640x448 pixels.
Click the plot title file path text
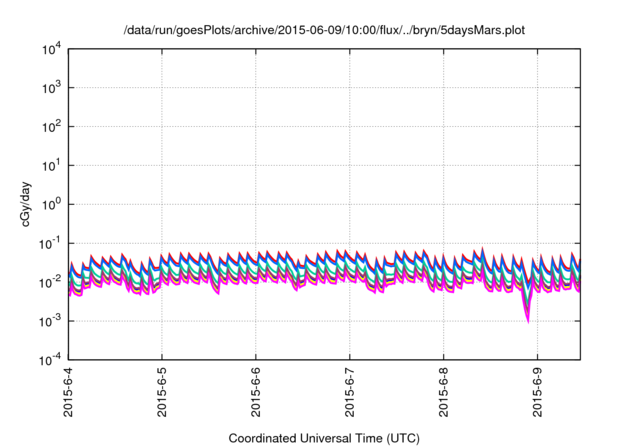[324, 30]
